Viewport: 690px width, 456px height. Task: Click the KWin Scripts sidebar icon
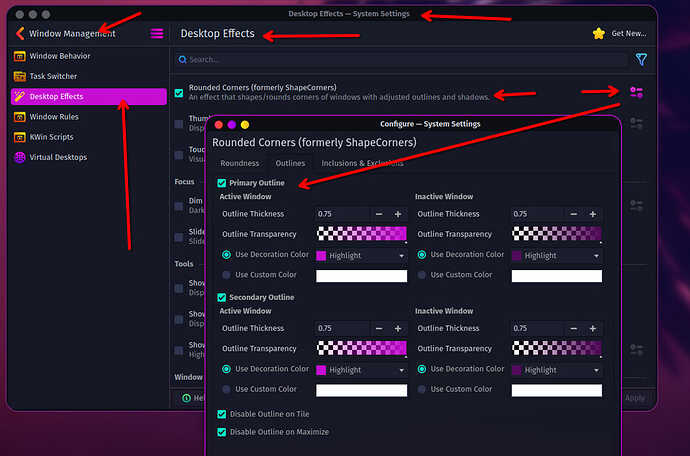(x=19, y=137)
